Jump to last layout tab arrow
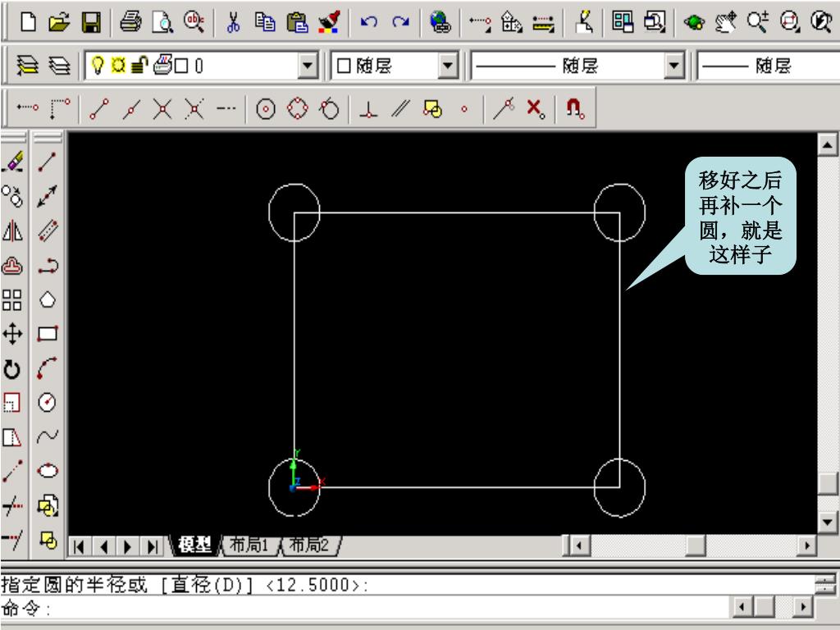Screen dimensions: 840x630 pos(152,546)
